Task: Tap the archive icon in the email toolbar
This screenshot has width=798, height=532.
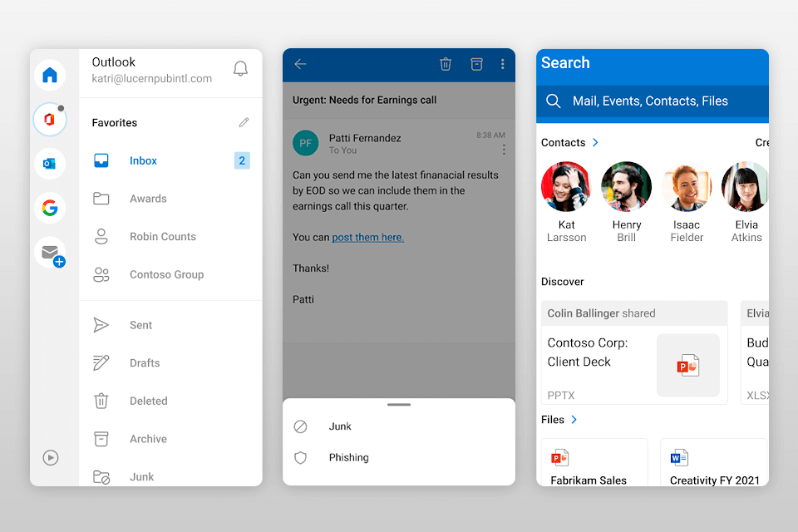Action: 476,64
